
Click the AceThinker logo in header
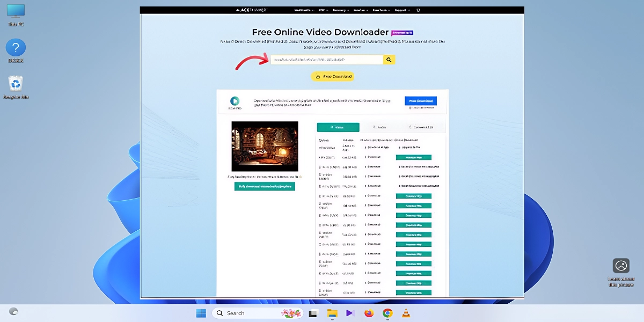pos(252,10)
